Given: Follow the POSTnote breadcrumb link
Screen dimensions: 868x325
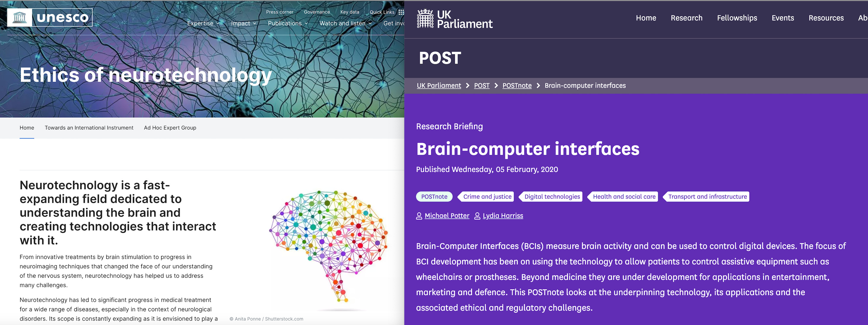Looking at the screenshot, I should coord(517,86).
